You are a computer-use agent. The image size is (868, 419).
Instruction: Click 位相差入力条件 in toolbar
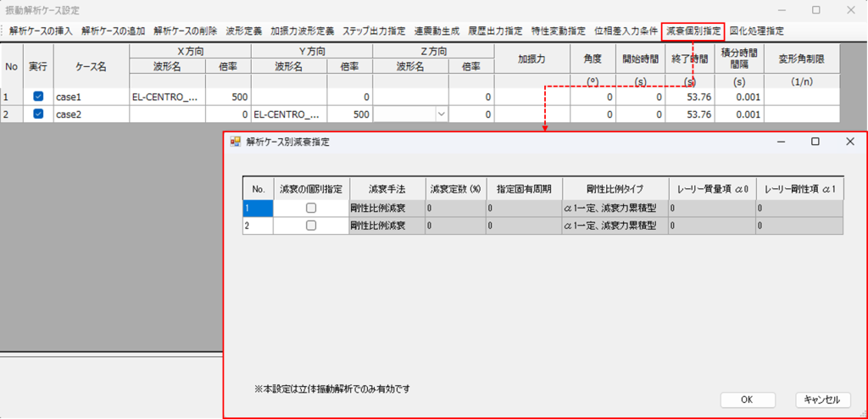(626, 31)
